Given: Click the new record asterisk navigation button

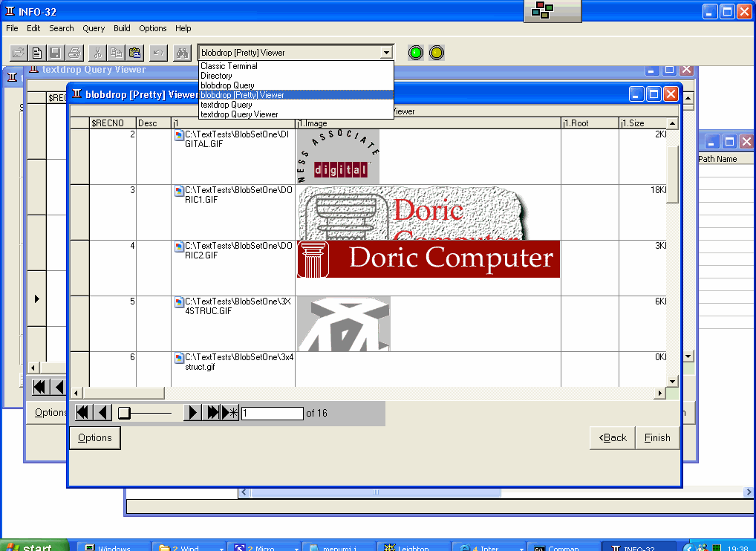Looking at the screenshot, I should coord(230,413).
